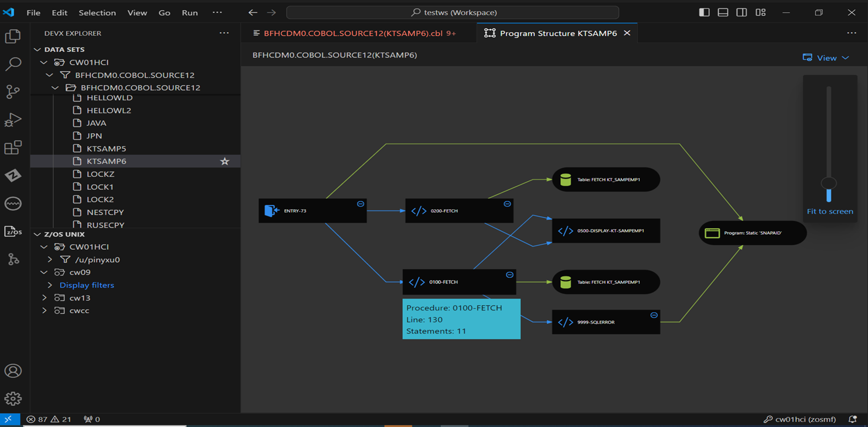Open Source Control view icon

click(13, 92)
